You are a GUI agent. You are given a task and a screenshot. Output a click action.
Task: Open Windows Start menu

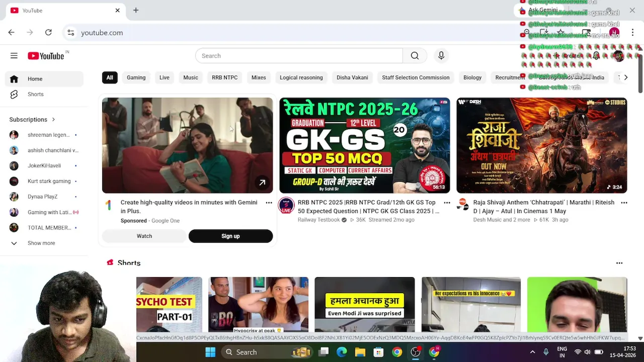(x=210, y=352)
